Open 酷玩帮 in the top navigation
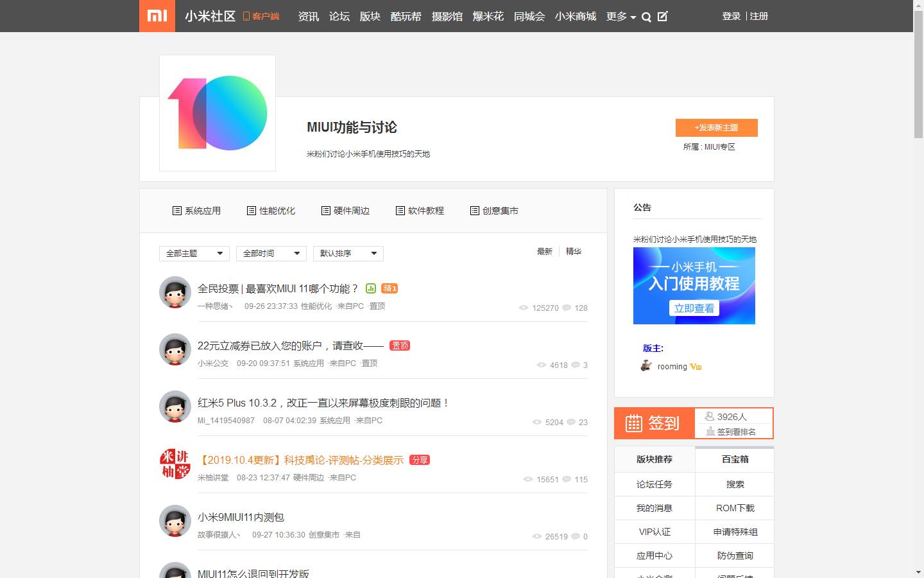Screen dimensions: 924x578 click(x=406, y=17)
